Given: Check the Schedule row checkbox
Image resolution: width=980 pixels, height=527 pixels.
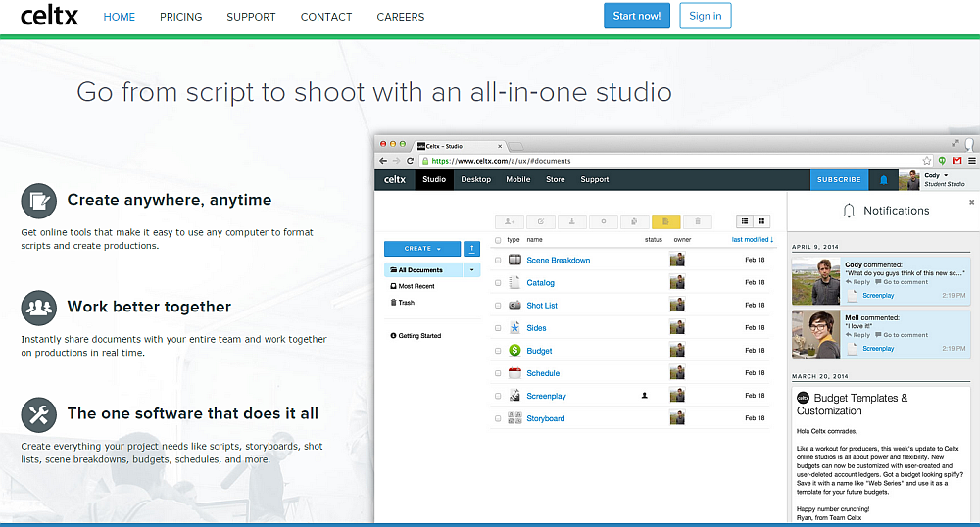Looking at the screenshot, I should (498, 373).
